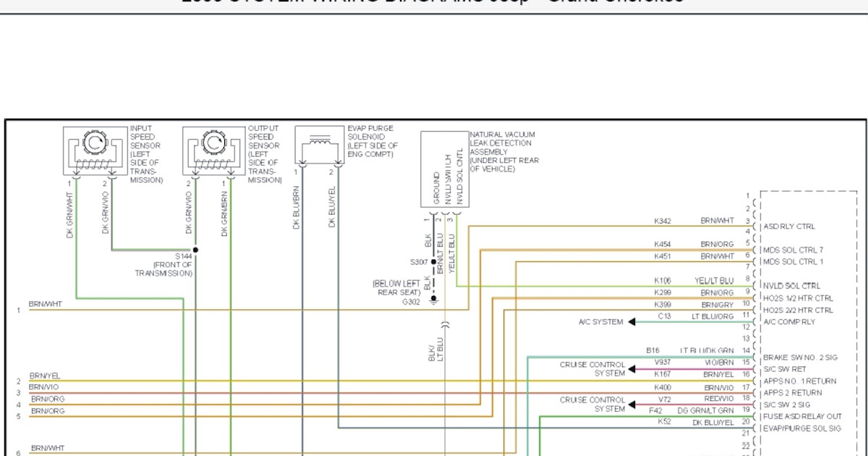Click the "EVAP/PURGE SOL SIG" pin label
Viewport: 868px width, 456px height.
point(802,428)
